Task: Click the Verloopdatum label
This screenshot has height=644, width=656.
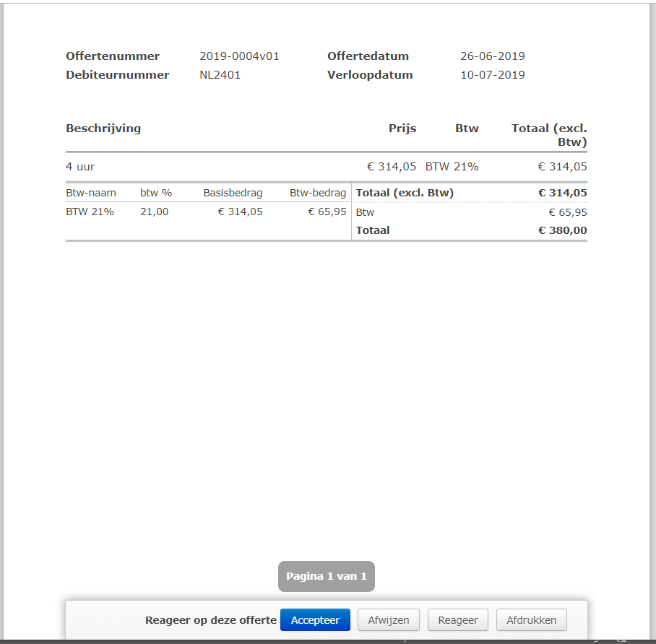Action: point(370,75)
